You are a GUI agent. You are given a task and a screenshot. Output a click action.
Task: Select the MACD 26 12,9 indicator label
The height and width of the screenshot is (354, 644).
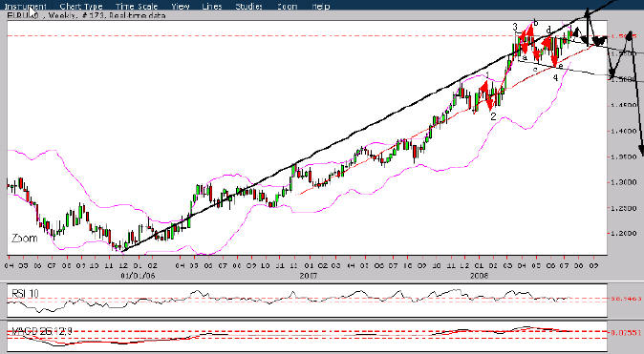41,331
